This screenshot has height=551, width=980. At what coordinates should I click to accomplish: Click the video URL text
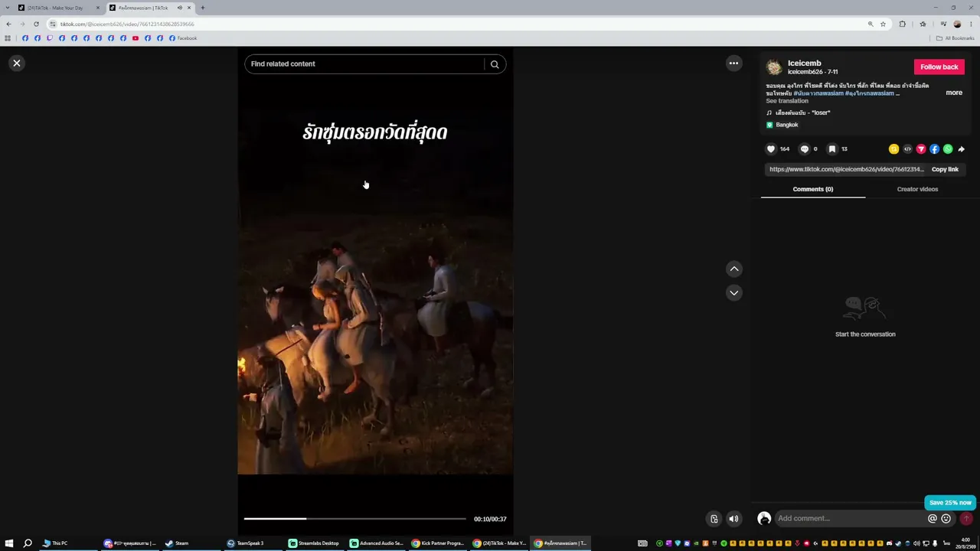pyautogui.click(x=846, y=170)
